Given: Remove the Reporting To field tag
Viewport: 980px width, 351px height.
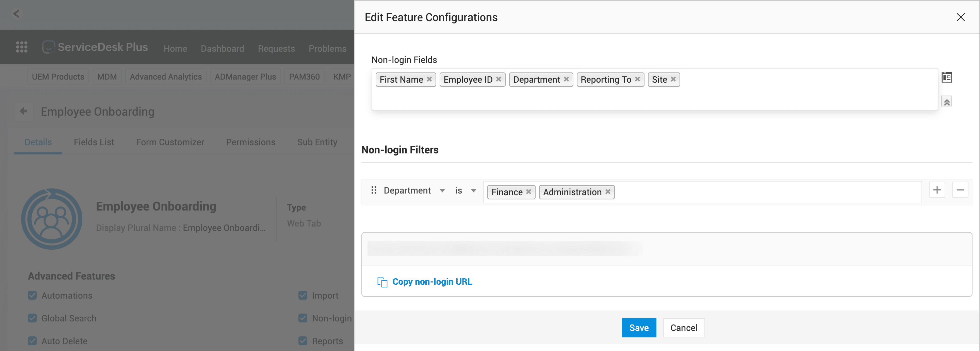Looking at the screenshot, I should pyautogui.click(x=637, y=79).
